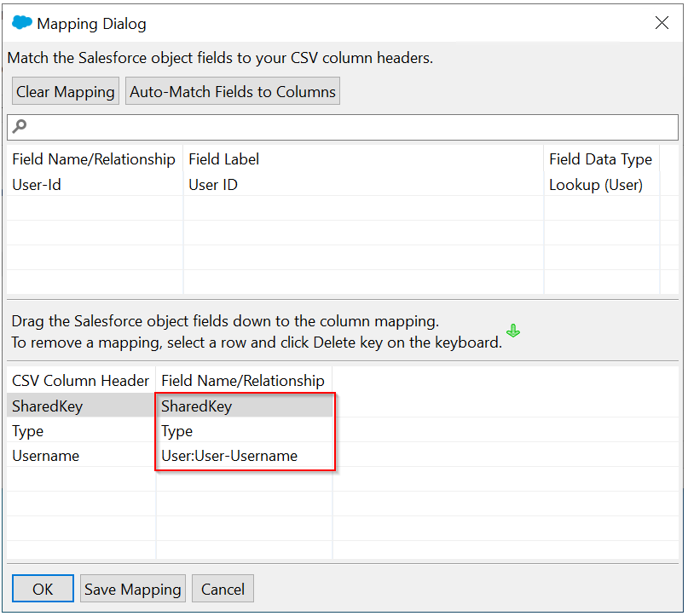688x616 pixels.
Task: Sort by Field Name/Relationship header in top table
Action: (94, 159)
